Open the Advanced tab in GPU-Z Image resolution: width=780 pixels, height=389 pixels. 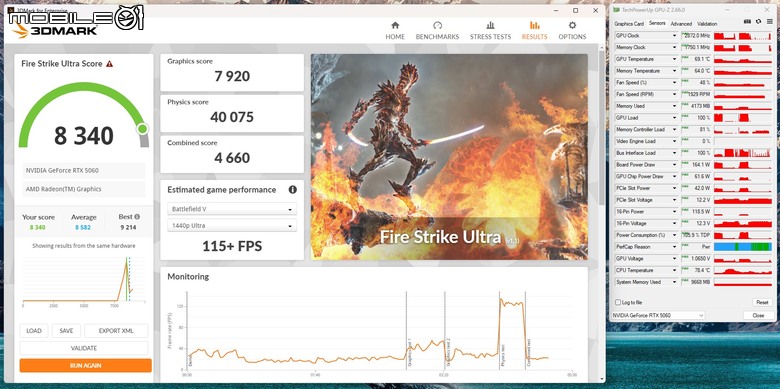681,23
